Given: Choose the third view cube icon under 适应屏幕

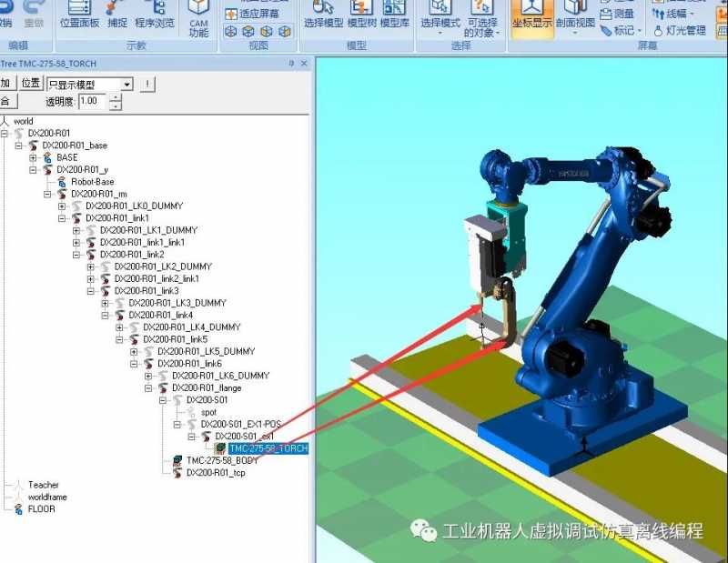Looking at the screenshot, I should pos(267,32).
